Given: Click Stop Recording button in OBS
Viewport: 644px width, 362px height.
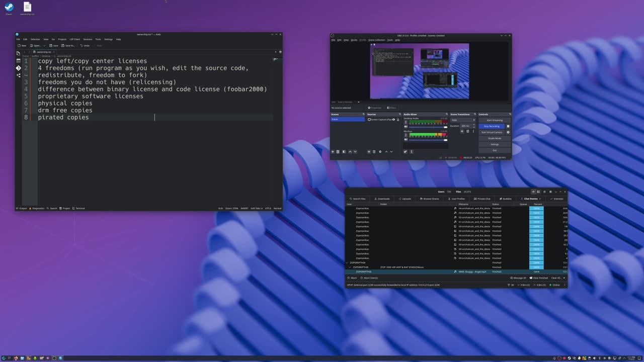Looking at the screenshot, I should tap(492, 126).
